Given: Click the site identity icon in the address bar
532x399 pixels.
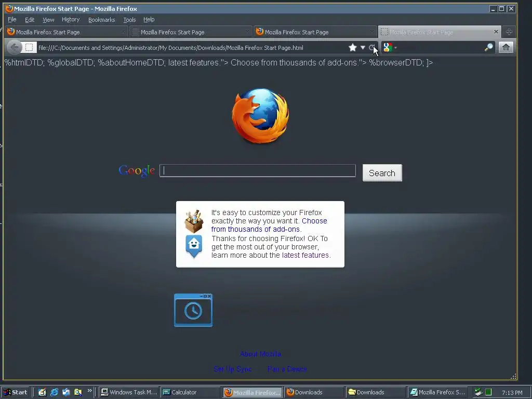Looking at the screenshot, I should tap(29, 47).
